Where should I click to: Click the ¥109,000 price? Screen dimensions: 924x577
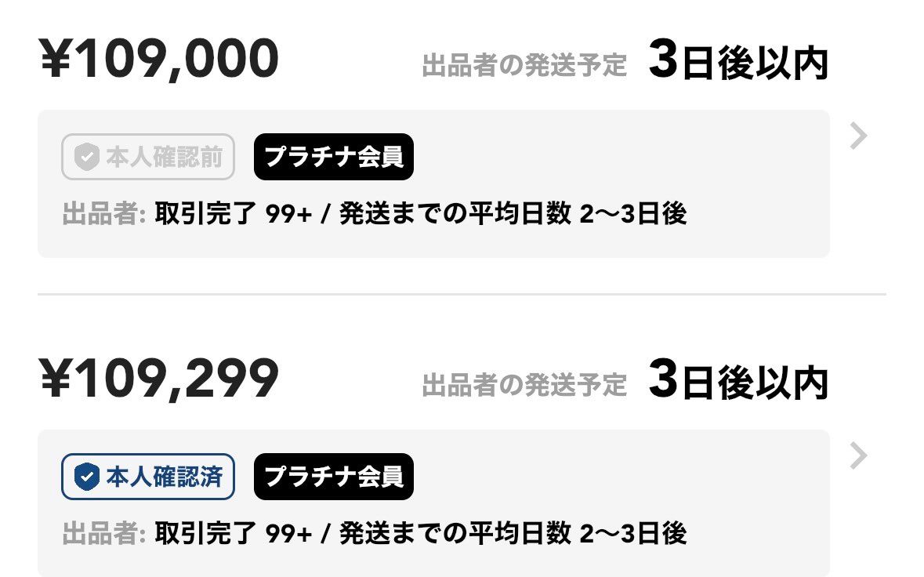coord(159,60)
